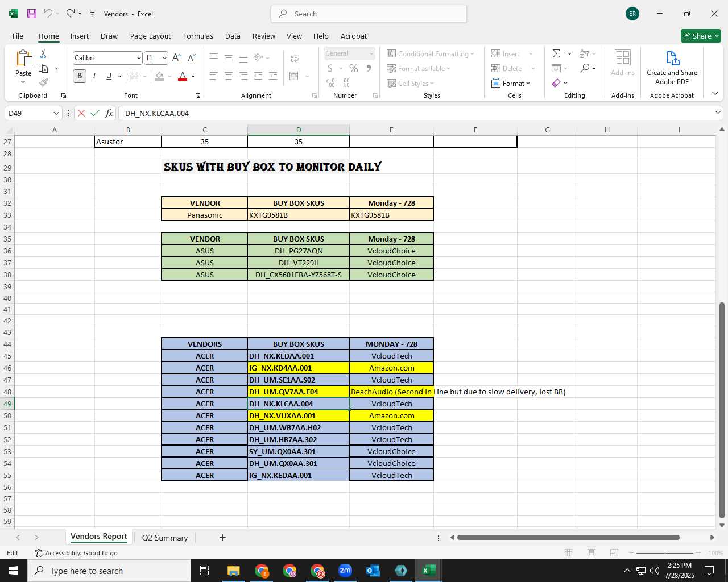Click the Save icon in title bar
Screen dimensions: 728x582
pyautogui.click(x=32, y=14)
